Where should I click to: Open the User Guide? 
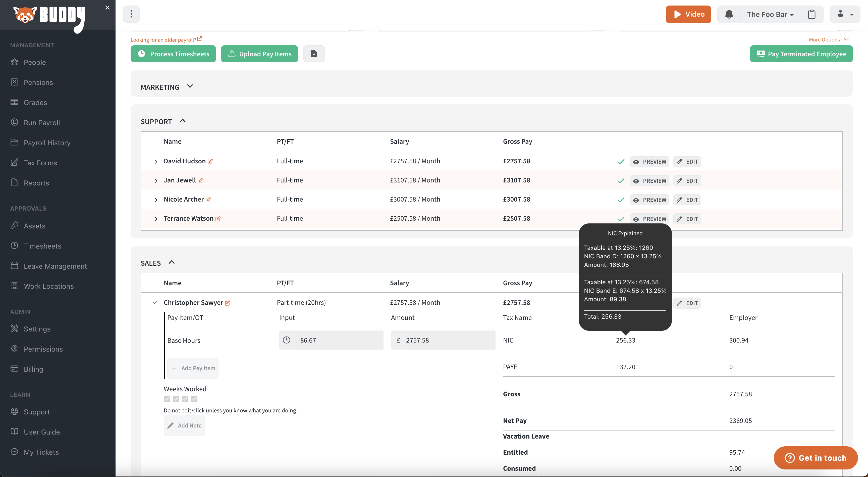[42, 432]
